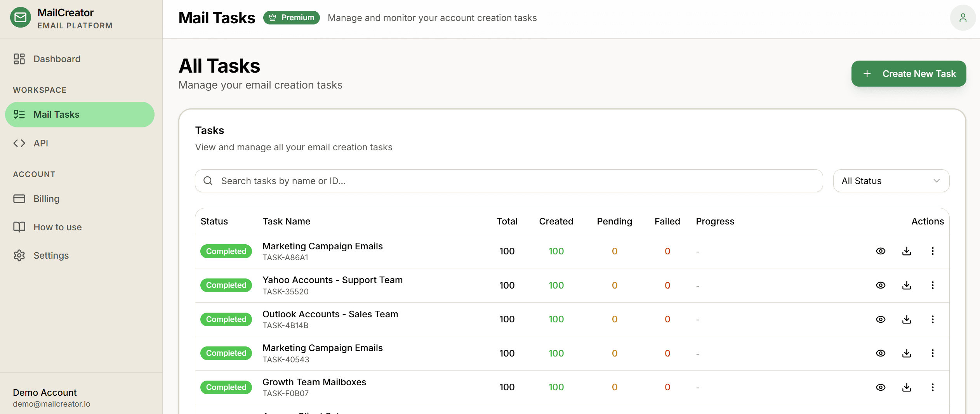Click demo@mailcreator.io account email
Viewport: 980px width, 414px height.
point(52,404)
